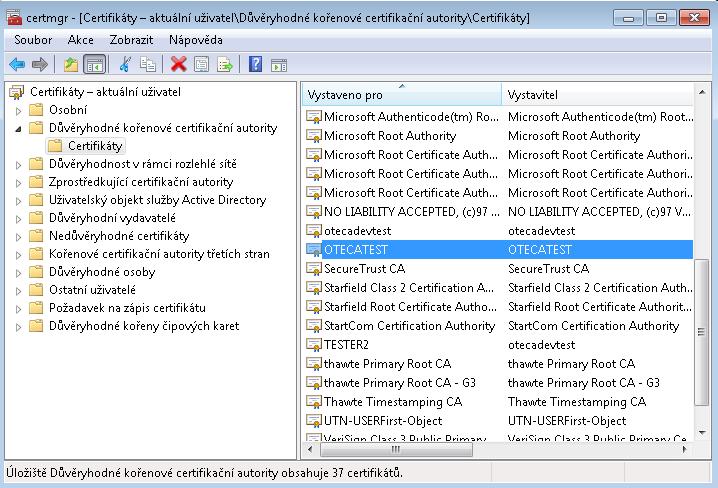Open Help via question mark icon
Image resolution: width=718 pixels, height=488 pixels.
[x=256, y=65]
